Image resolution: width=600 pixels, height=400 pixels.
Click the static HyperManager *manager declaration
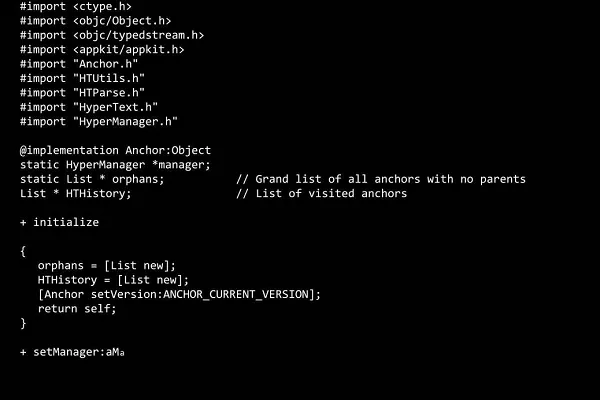(115, 164)
